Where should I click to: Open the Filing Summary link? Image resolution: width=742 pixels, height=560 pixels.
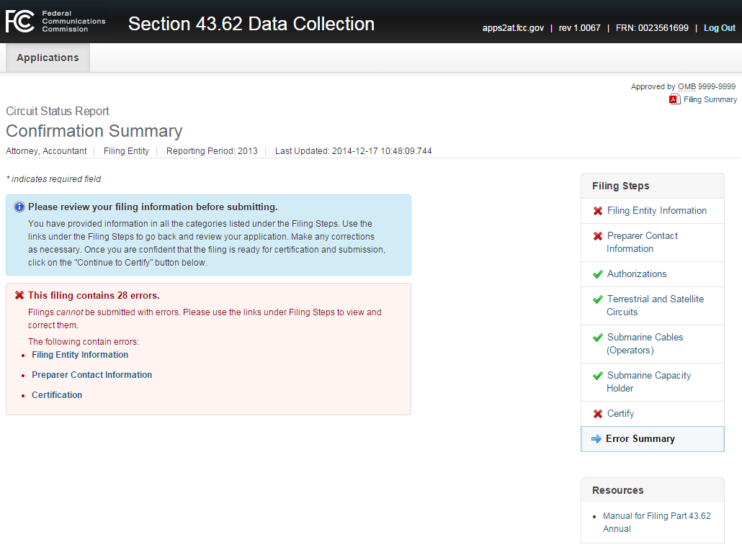(710, 99)
